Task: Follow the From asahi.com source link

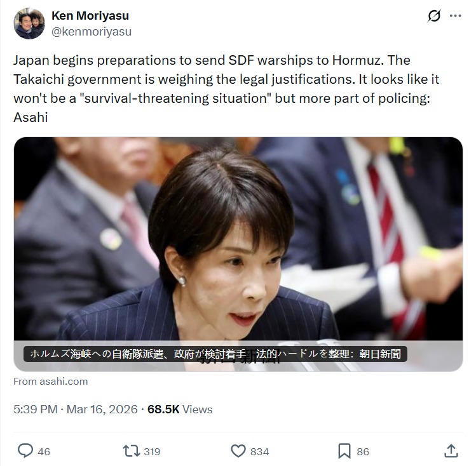Action: pos(51,382)
